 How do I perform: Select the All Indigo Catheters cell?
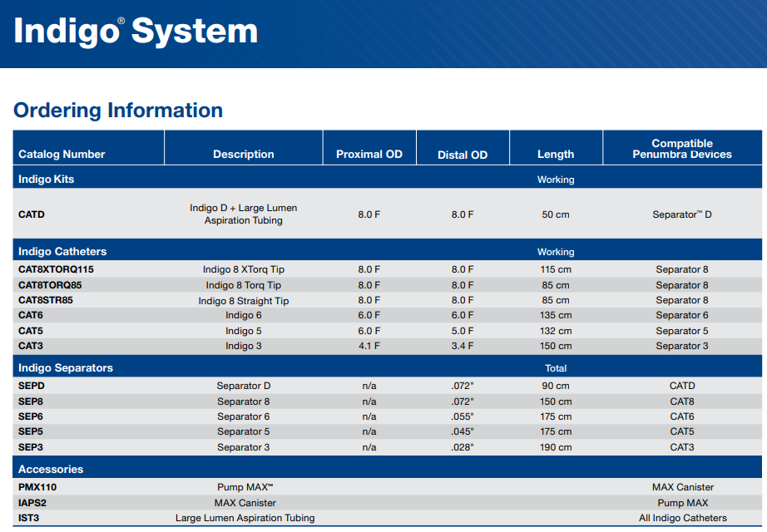coord(682,518)
